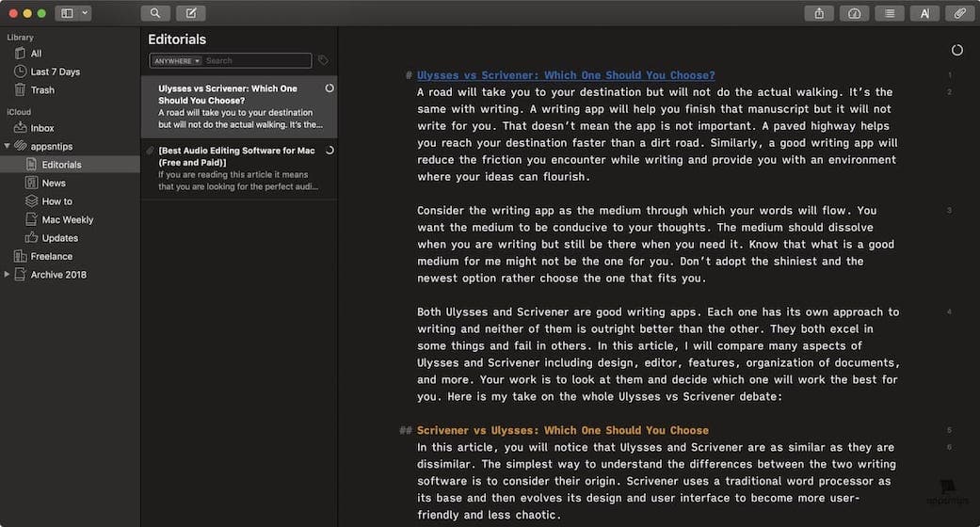Click the writing goal ring in editor
Screen dimensions: 980x527
click(957, 50)
